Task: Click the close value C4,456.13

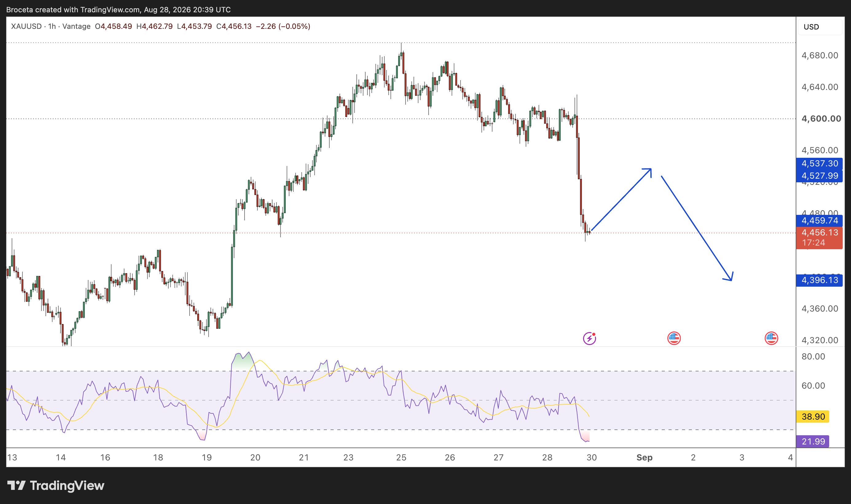Action: click(x=234, y=26)
